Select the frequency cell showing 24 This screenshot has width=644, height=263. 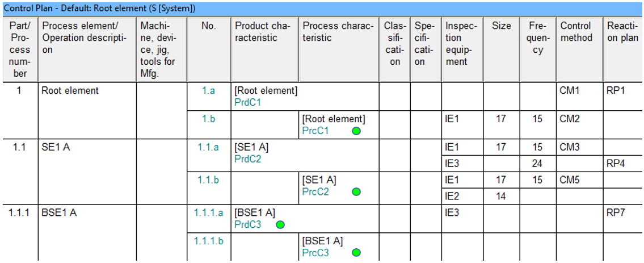pos(538,164)
